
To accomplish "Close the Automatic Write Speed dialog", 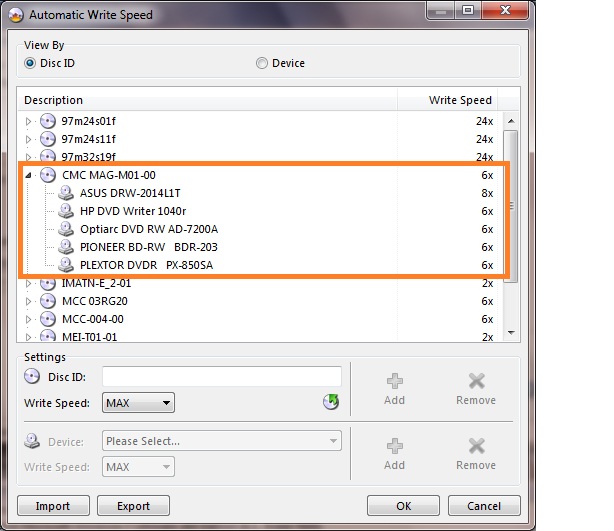I will 506,10.
